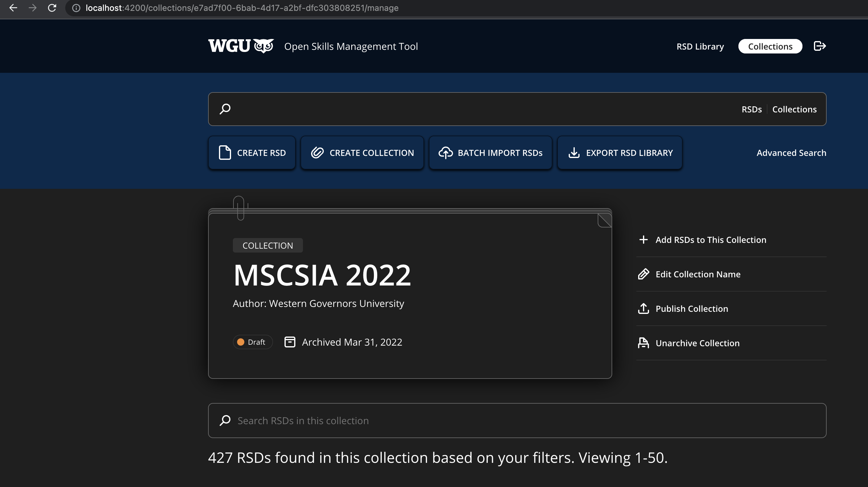The image size is (868, 487).
Task: Click the browser back arrow
Action: point(13,8)
